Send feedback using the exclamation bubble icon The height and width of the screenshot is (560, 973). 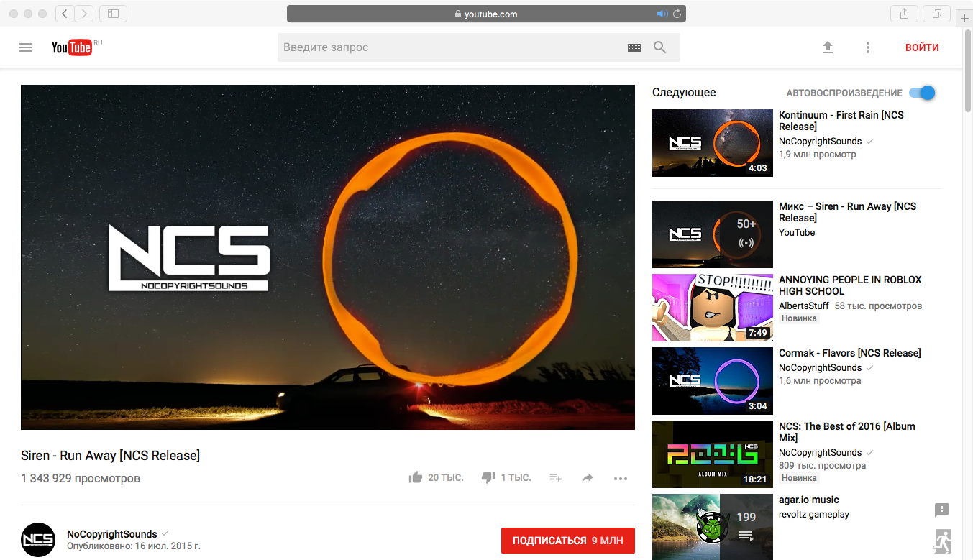point(942,510)
